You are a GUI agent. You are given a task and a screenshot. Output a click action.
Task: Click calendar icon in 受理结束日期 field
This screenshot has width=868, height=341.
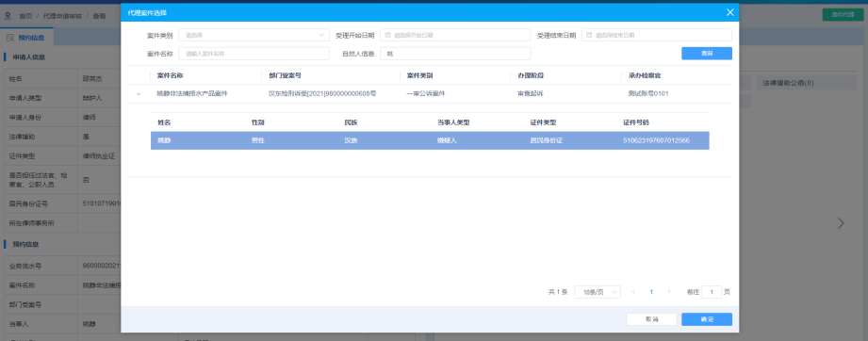point(590,35)
